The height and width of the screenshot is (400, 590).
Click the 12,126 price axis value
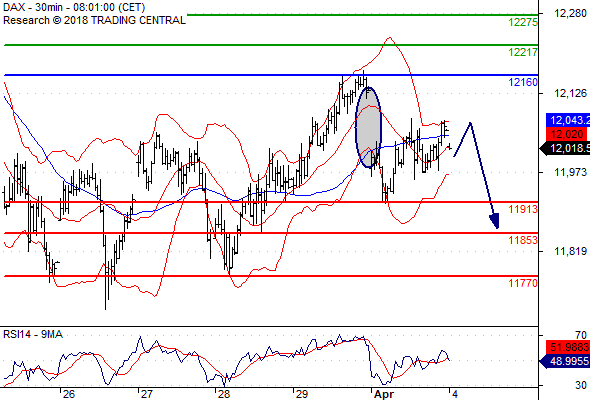pyautogui.click(x=570, y=93)
